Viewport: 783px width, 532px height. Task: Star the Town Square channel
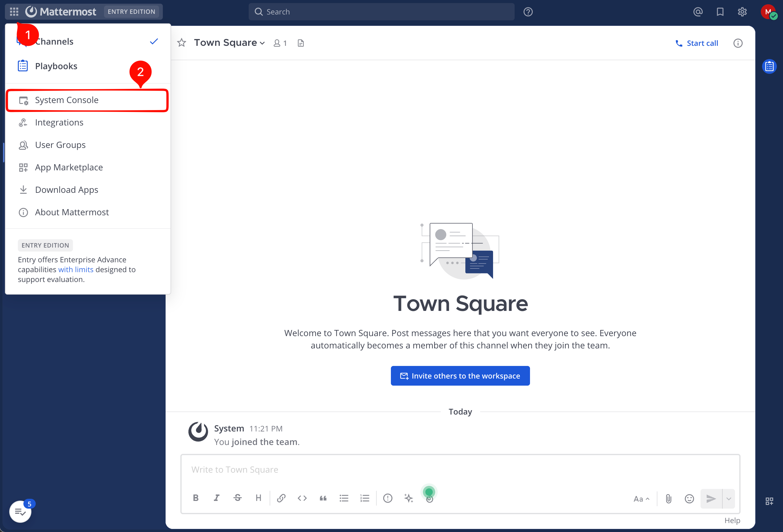(182, 43)
